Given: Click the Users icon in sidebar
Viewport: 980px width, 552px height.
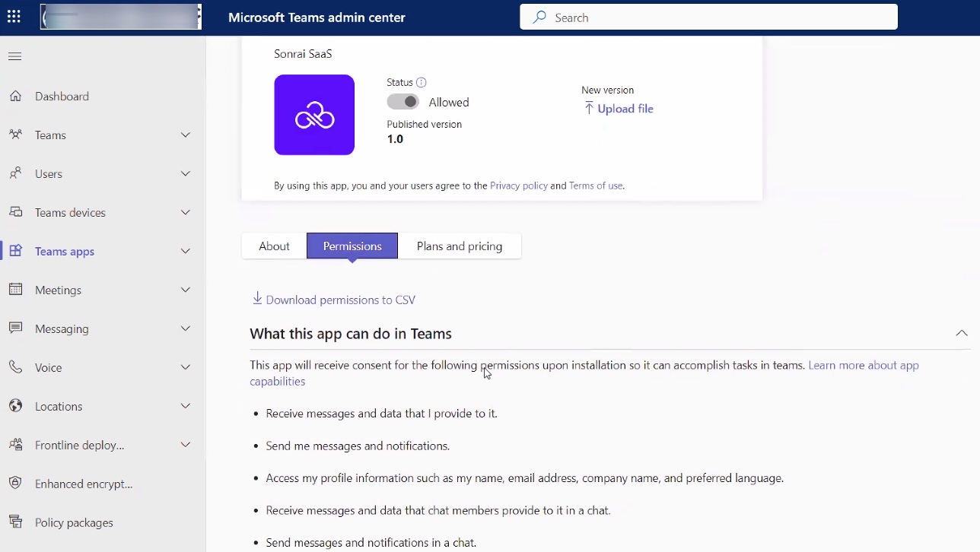Looking at the screenshot, I should pyautogui.click(x=15, y=173).
